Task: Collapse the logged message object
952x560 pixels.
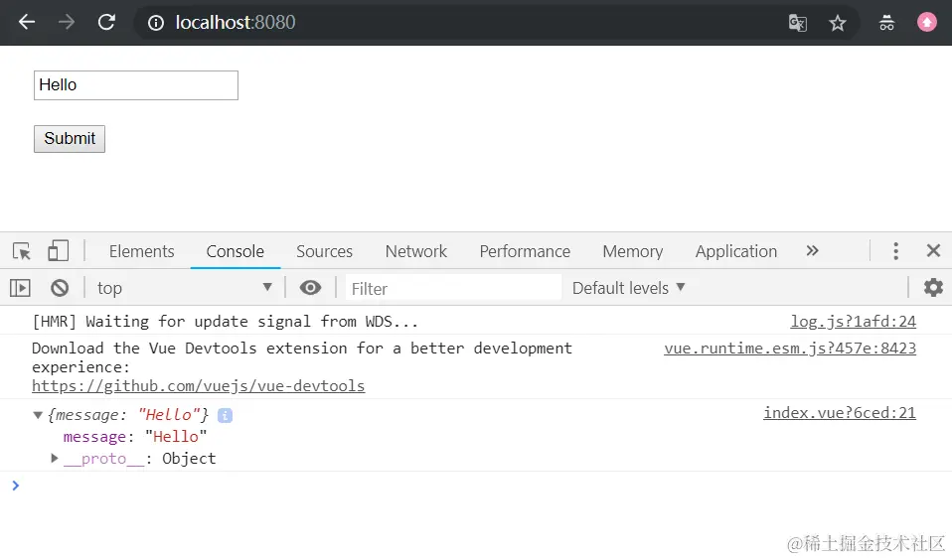Action: [x=38, y=415]
